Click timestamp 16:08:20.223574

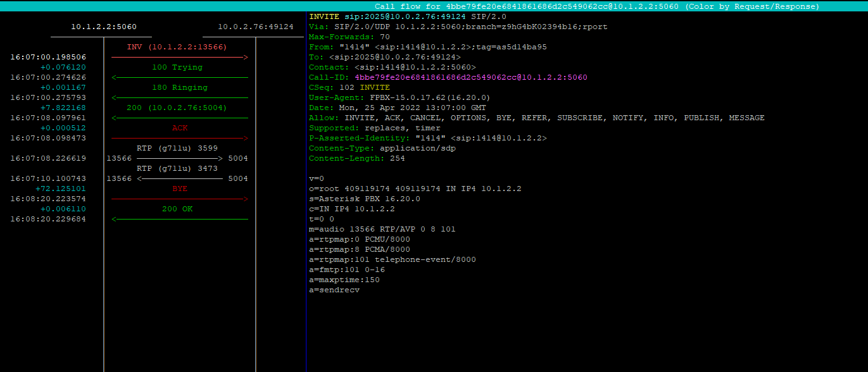48,199
